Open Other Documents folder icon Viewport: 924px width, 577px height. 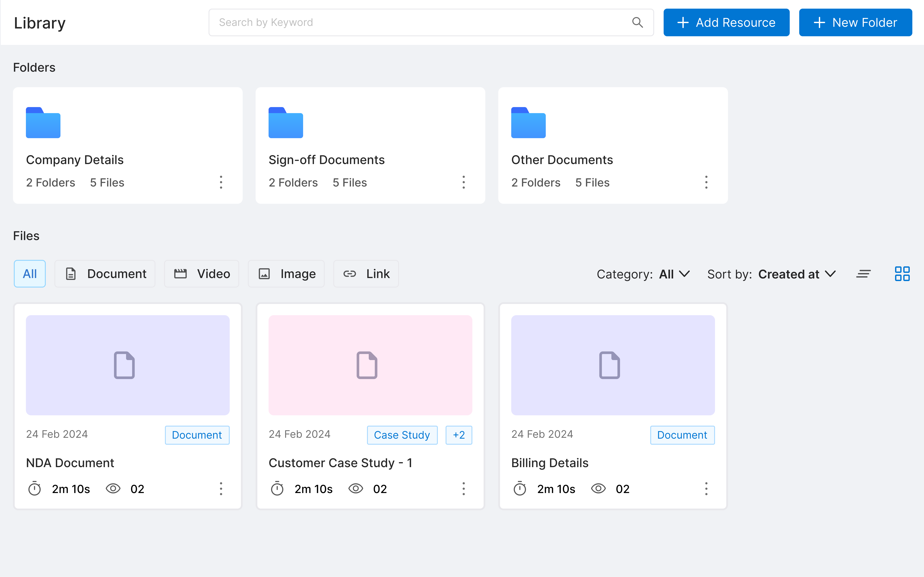pyautogui.click(x=528, y=122)
